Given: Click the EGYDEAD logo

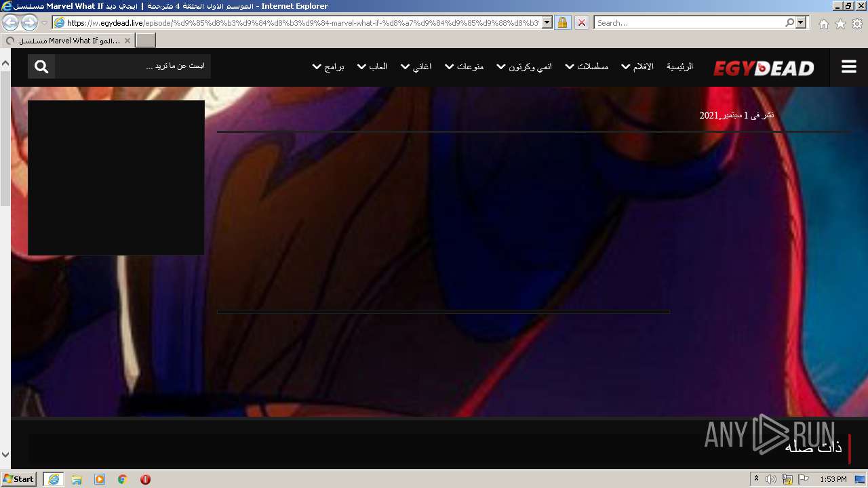Looking at the screenshot, I should pyautogui.click(x=764, y=68).
